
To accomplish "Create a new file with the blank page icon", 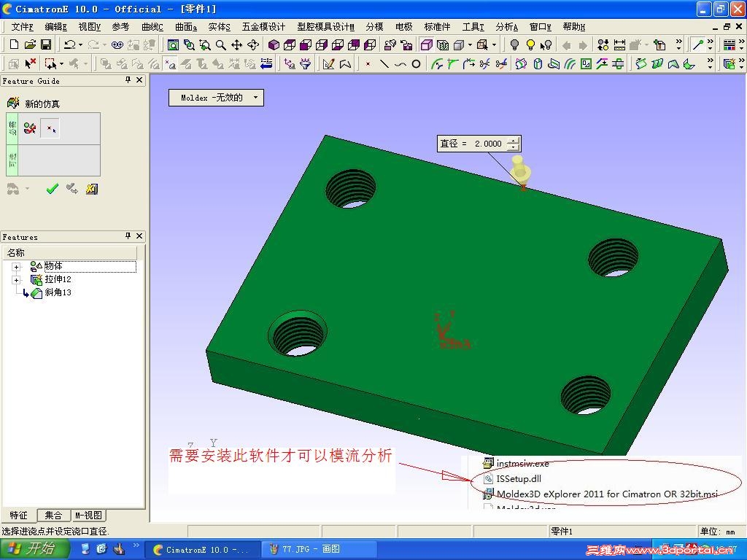I will pyautogui.click(x=15, y=44).
